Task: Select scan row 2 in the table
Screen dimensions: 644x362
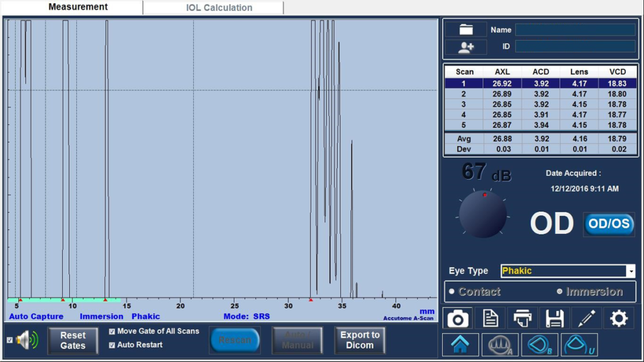Action: coord(541,94)
